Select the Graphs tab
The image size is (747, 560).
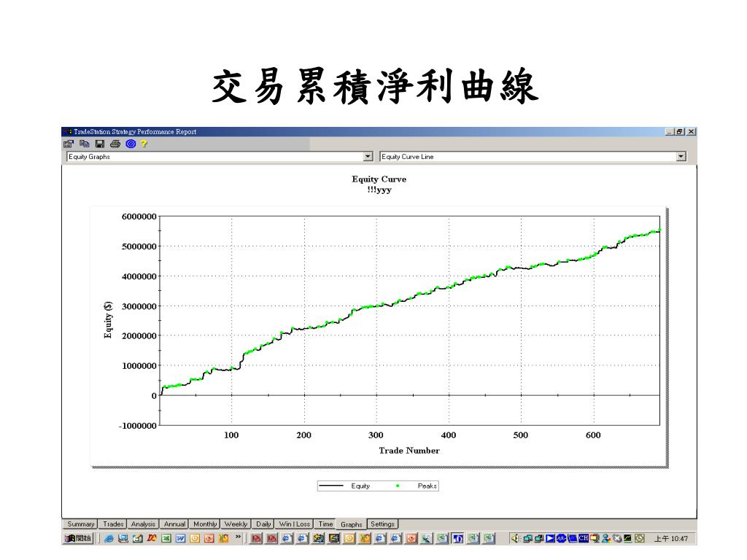pos(352,524)
